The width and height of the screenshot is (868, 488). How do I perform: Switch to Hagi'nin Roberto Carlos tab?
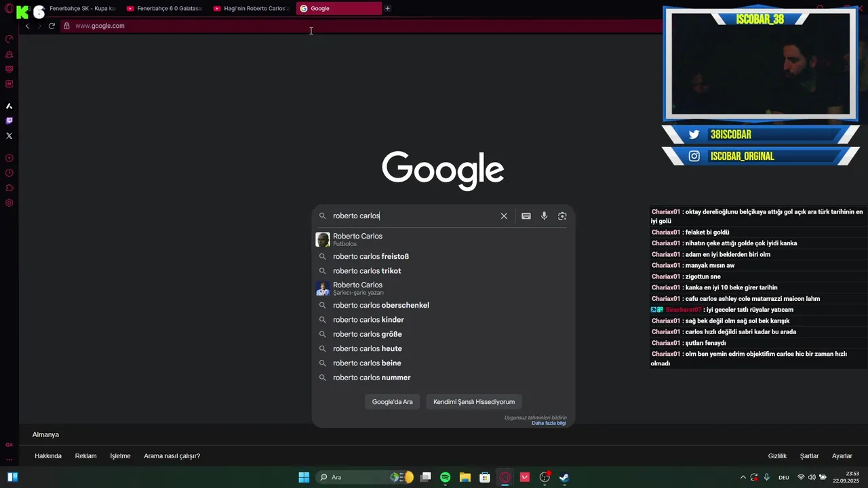coord(252,8)
